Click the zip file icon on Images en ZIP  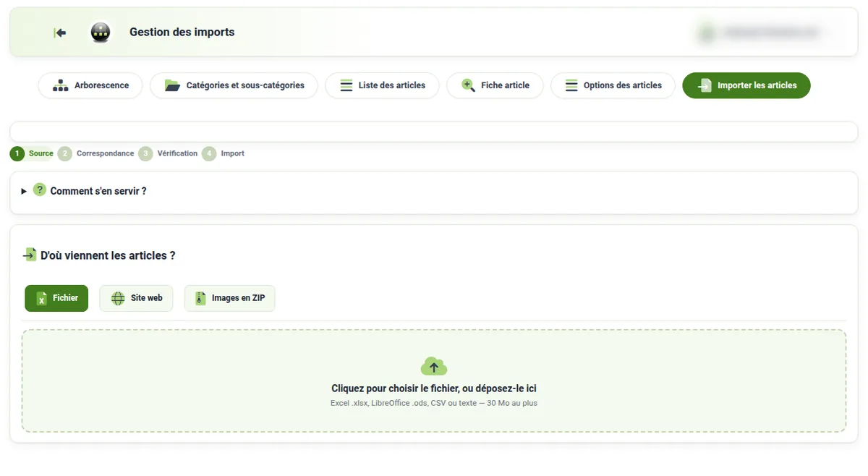pyautogui.click(x=200, y=298)
